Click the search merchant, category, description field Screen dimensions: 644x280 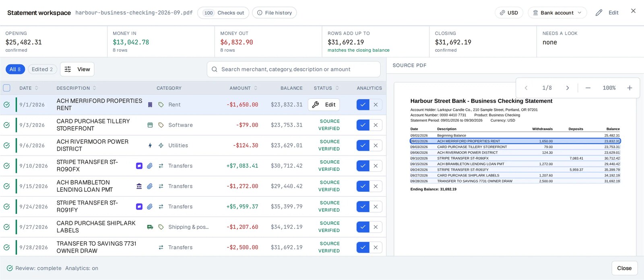coord(294,69)
